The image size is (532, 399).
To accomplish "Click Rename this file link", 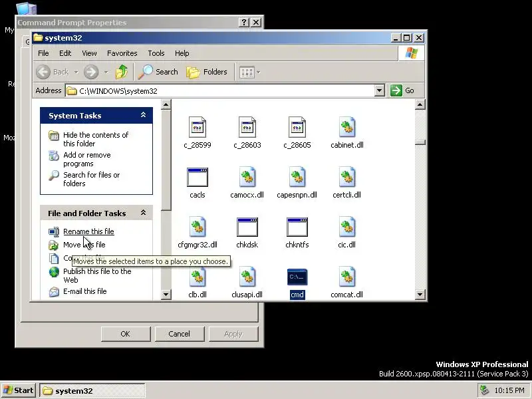I will point(88,231).
